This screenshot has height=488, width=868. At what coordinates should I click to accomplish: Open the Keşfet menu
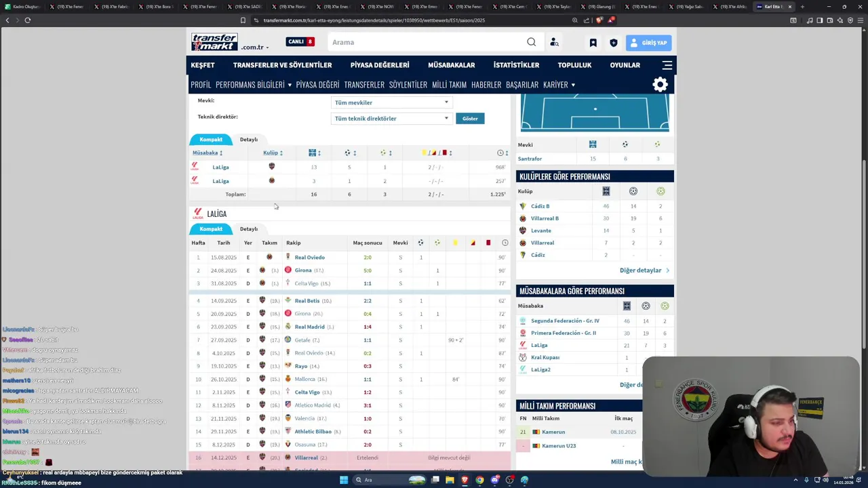tap(203, 65)
